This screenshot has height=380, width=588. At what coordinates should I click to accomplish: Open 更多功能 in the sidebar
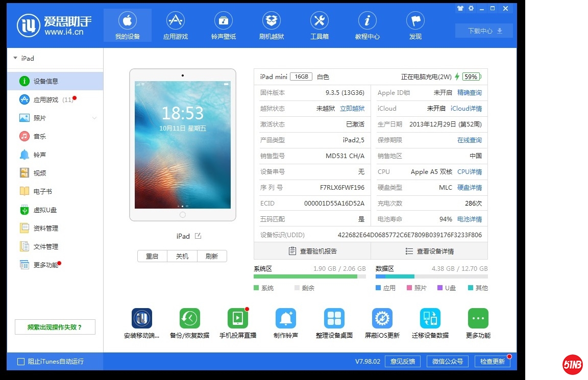(55, 265)
